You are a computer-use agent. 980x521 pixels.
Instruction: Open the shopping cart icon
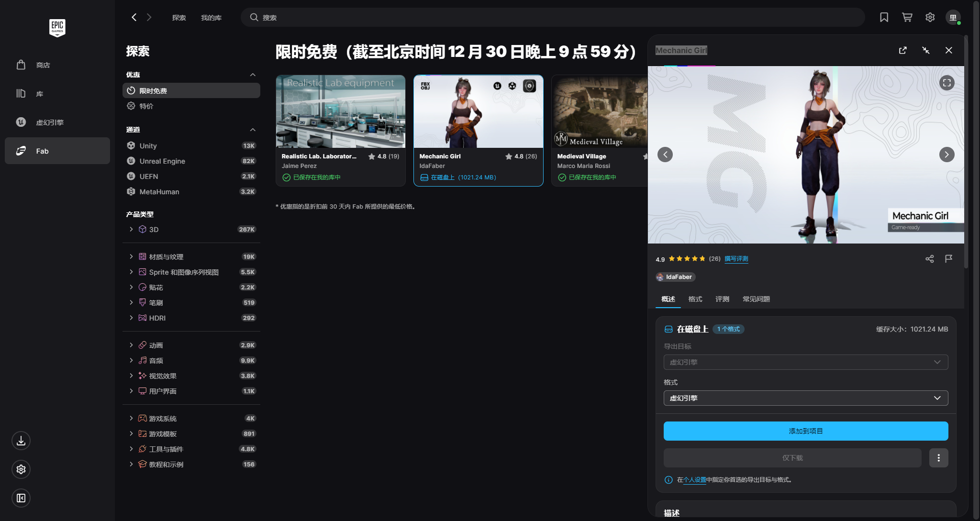[907, 18]
